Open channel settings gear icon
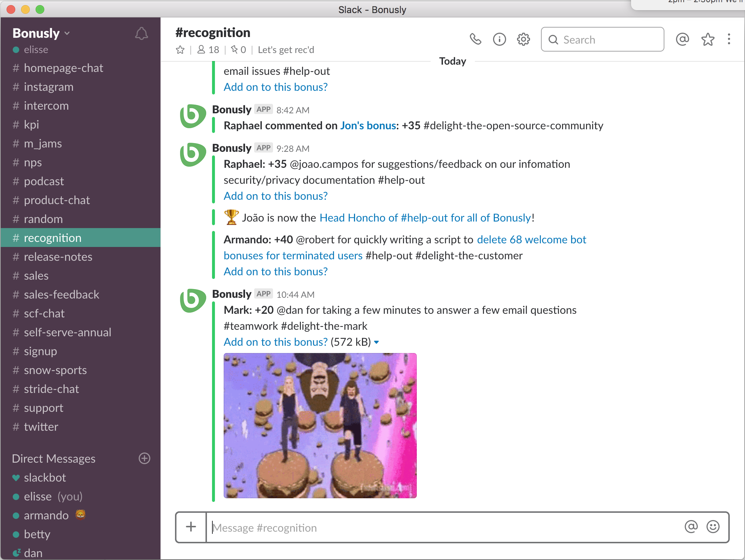The width and height of the screenshot is (745, 560). pyautogui.click(x=523, y=39)
